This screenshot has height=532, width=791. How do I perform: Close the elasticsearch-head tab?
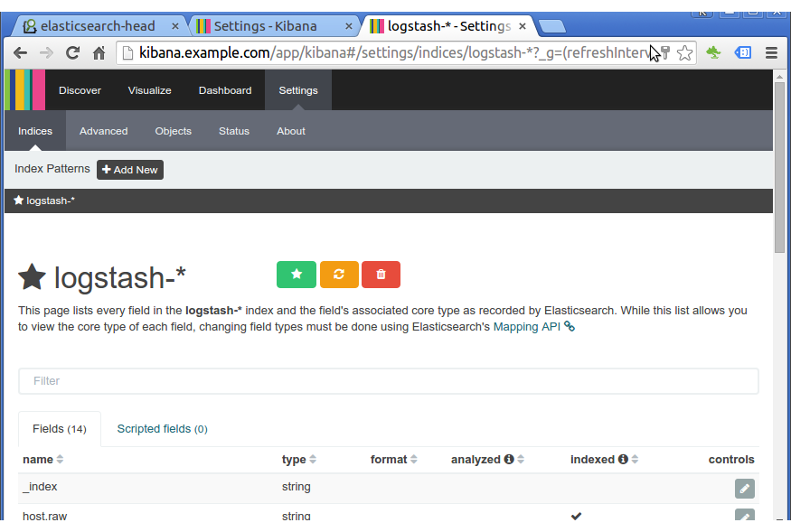click(x=175, y=26)
